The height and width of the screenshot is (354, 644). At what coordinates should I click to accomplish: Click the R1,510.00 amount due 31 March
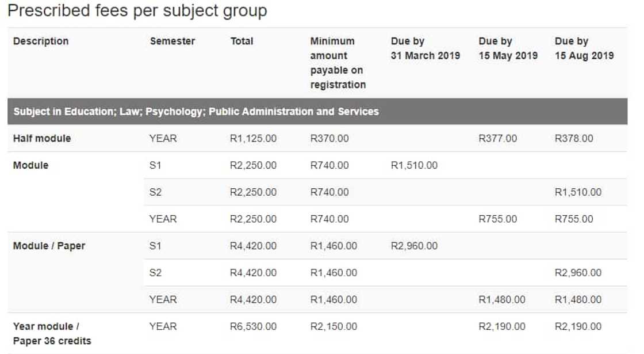pyautogui.click(x=414, y=166)
